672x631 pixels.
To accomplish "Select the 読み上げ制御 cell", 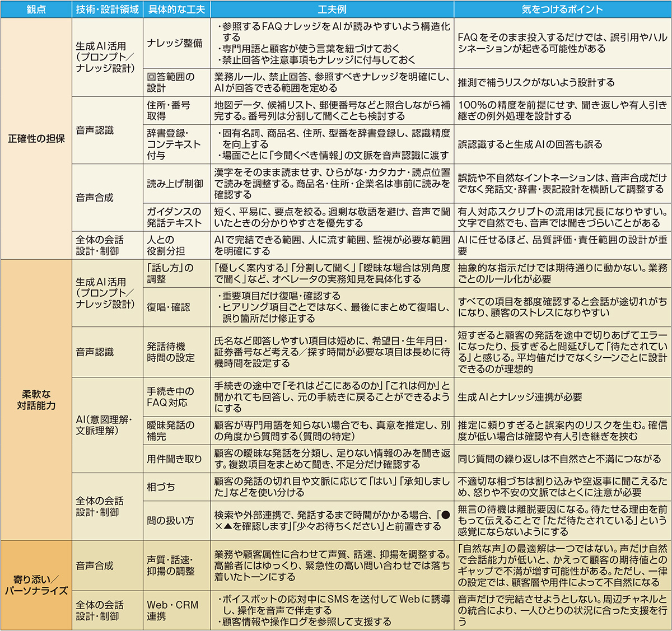I will coord(176,183).
